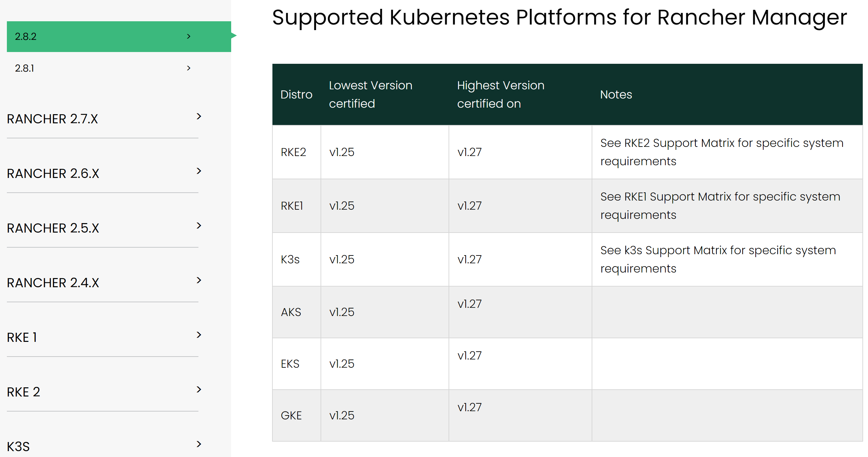The image size is (868, 457).
Task: Click chevron beside 2.8.2
Action: [x=189, y=36]
